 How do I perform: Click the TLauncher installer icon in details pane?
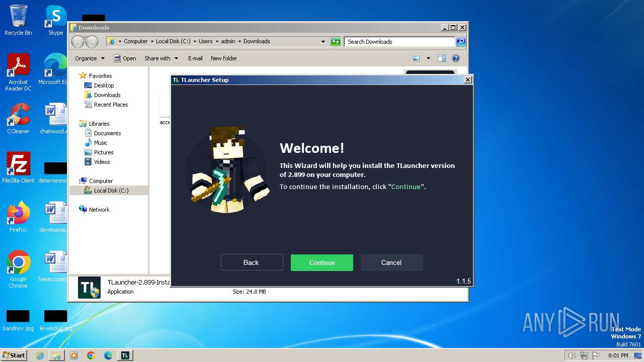tap(89, 288)
